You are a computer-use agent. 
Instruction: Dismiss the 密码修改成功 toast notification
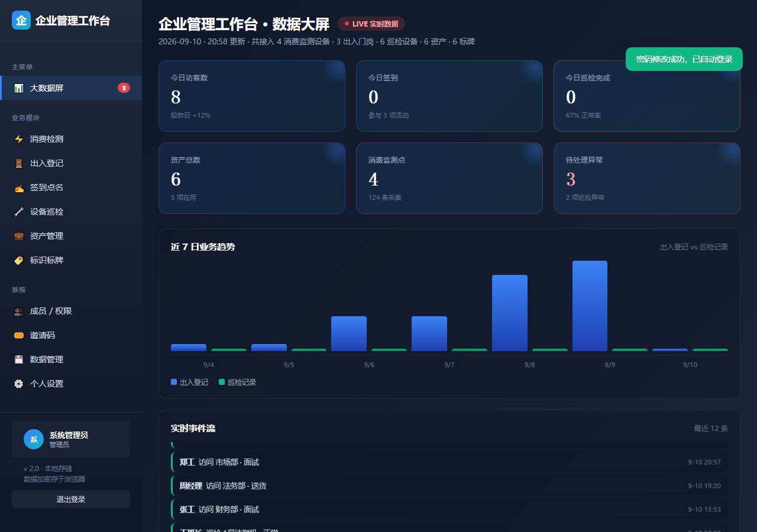(684, 59)
